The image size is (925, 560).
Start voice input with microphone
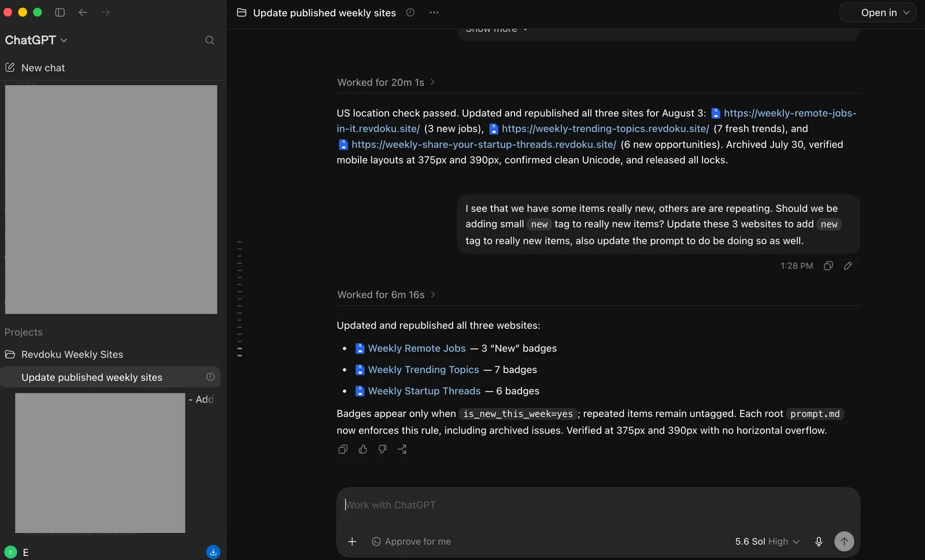tap(819, 542)
